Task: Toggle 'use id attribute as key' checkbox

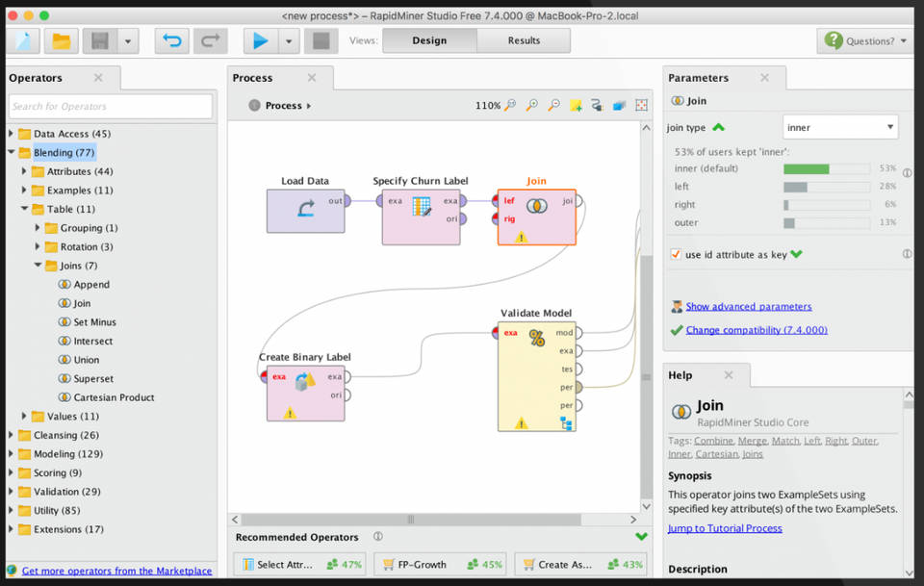Action: (676, 254)
